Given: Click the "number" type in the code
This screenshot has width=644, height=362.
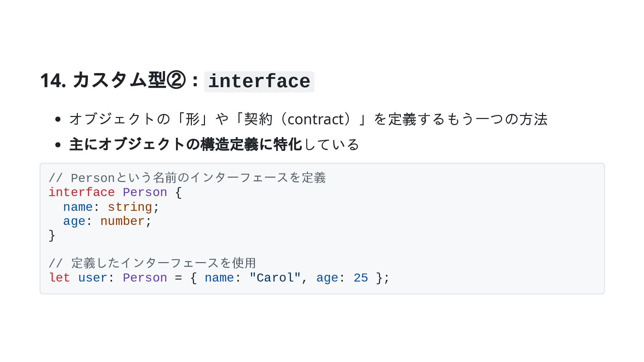Looking at the screenshot, I should pos(122,222).
